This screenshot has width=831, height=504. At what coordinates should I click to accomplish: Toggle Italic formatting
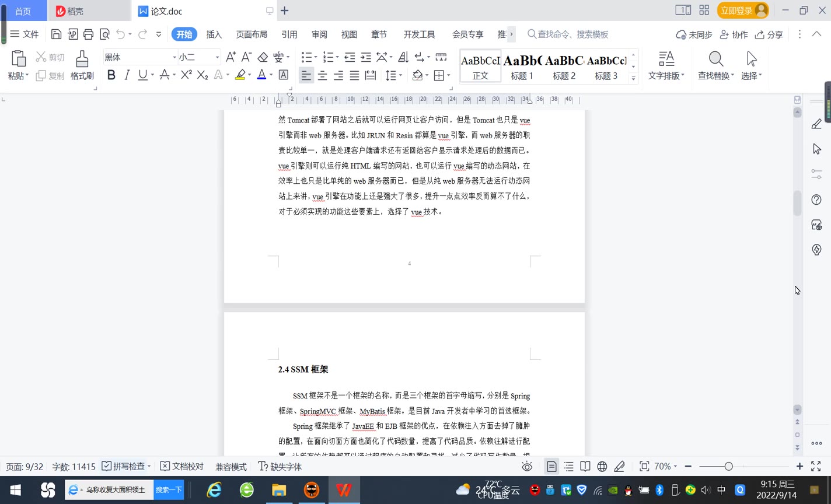(127, 75)
